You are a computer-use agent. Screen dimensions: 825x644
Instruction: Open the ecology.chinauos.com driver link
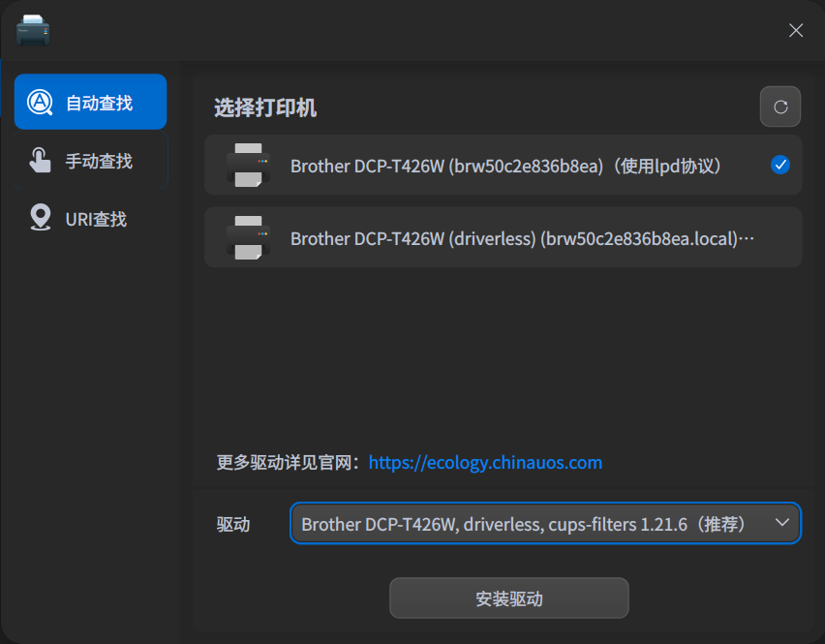[x=485, y=463]
